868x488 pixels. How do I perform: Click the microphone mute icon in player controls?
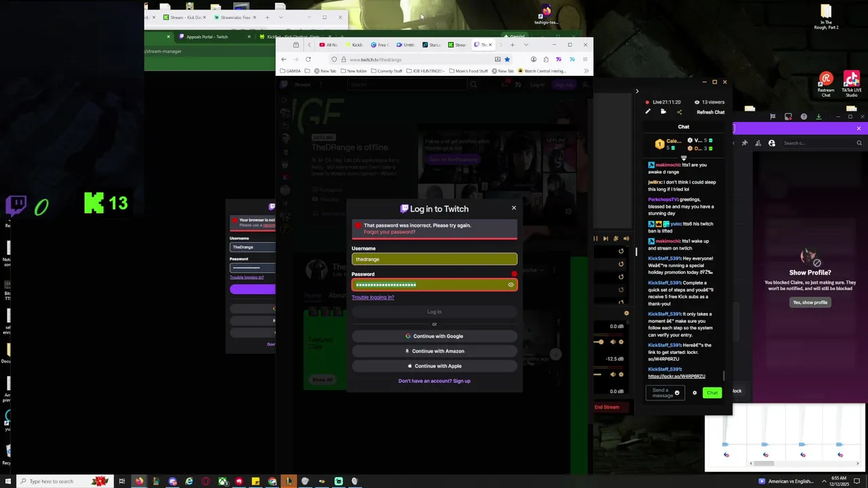(616, 239)
